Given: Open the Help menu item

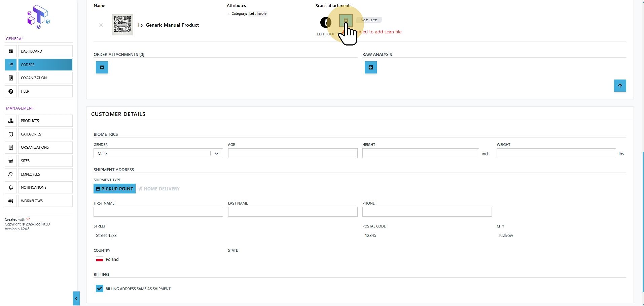Looking at the screenshot, I should [45, 91].
